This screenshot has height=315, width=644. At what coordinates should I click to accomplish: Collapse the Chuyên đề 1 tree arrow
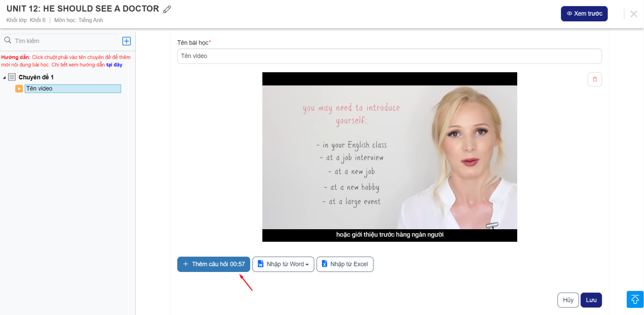4,77
